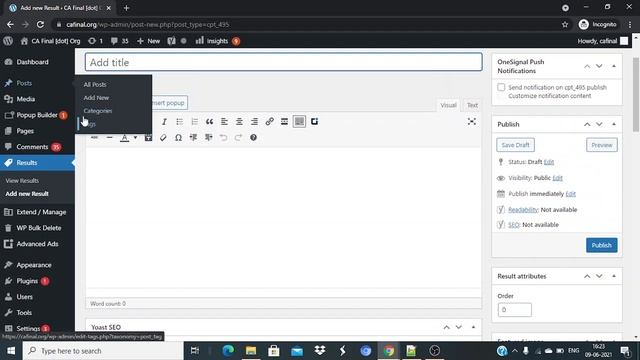Open the text color dropdown arrow
This screenshot has width=640, height=360.
(x=135, y=138)
